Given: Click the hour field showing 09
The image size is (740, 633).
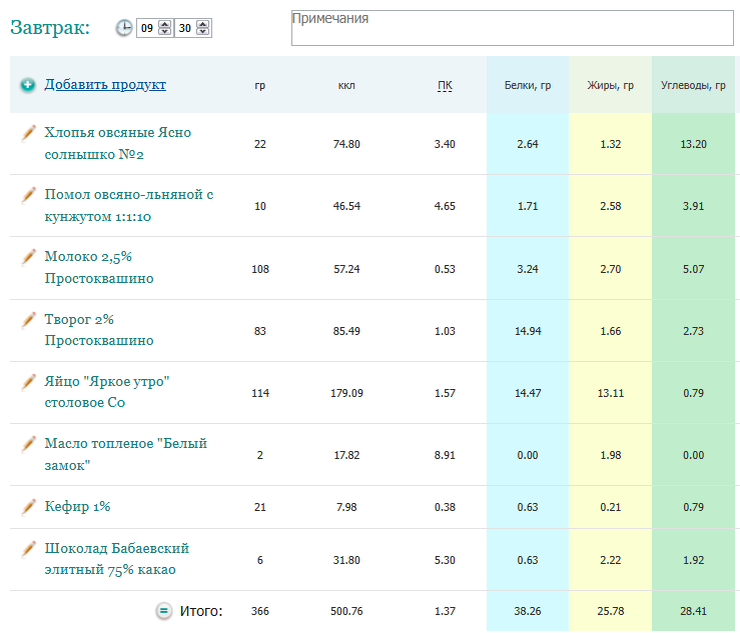Looking at the screenshot, I should pyautogui.click(x=147, y=28).
